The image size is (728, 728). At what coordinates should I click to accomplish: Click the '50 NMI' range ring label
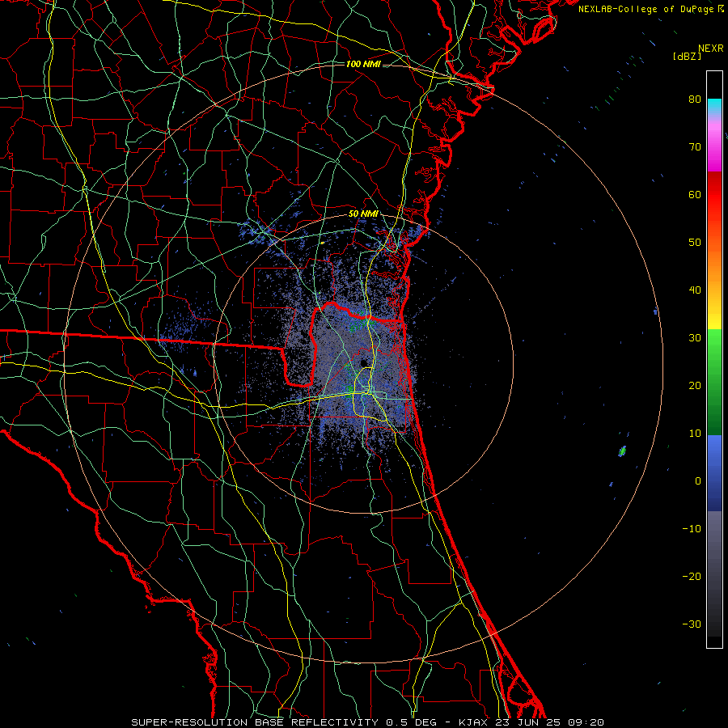coord(363,214)
